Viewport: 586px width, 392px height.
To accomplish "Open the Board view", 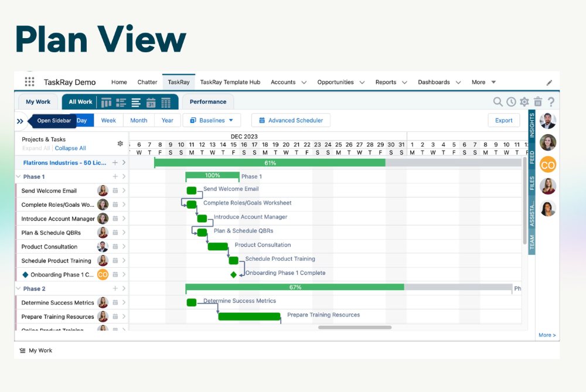I will [x=106, y=101].
